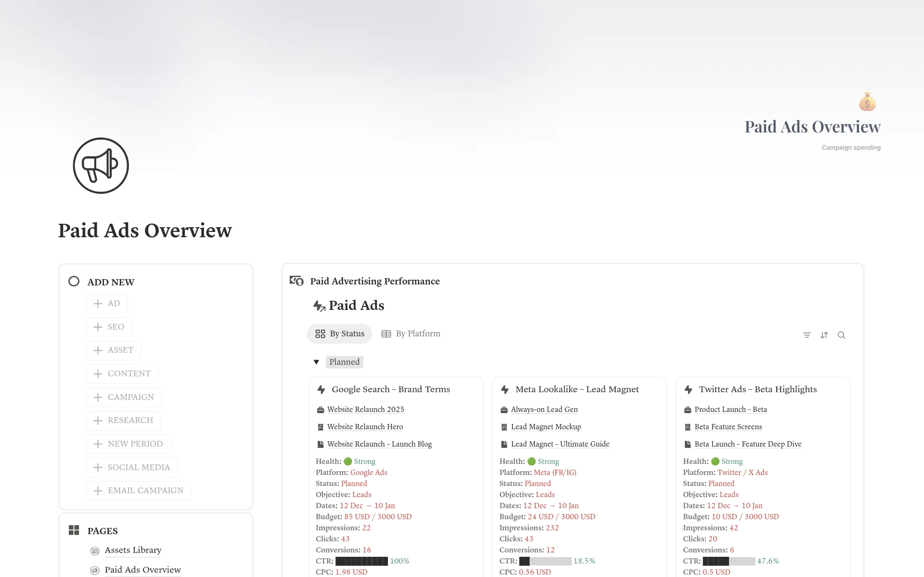The width and height of the screenshot is (924, 577).
Task: Open the sort arrows icon
Action: click(824, 335)
